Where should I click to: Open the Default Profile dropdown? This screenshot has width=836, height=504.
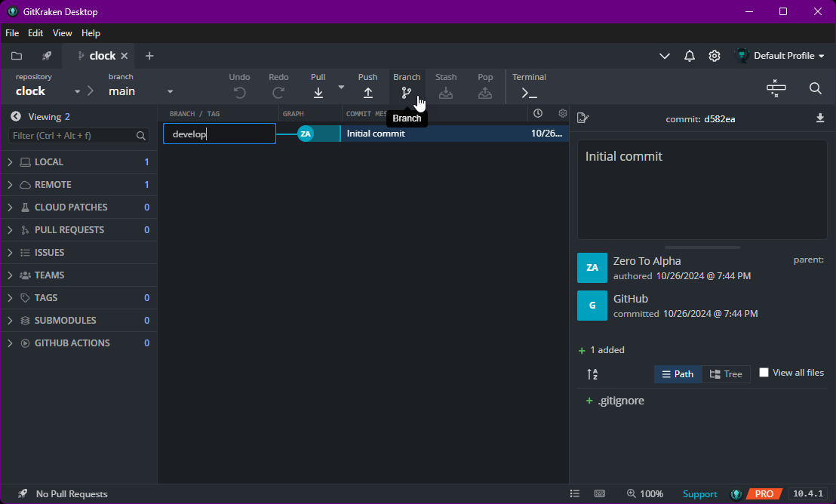point(780,56)
